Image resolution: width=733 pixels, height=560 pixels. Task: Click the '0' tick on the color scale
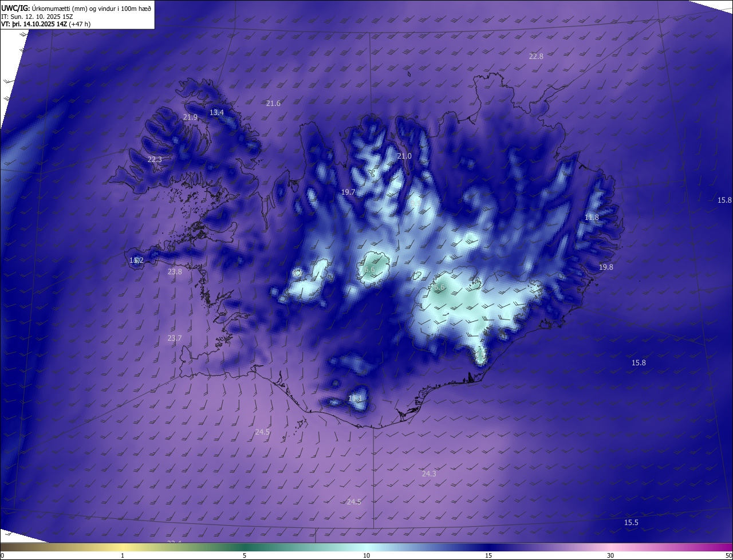[x=2, y=555]
